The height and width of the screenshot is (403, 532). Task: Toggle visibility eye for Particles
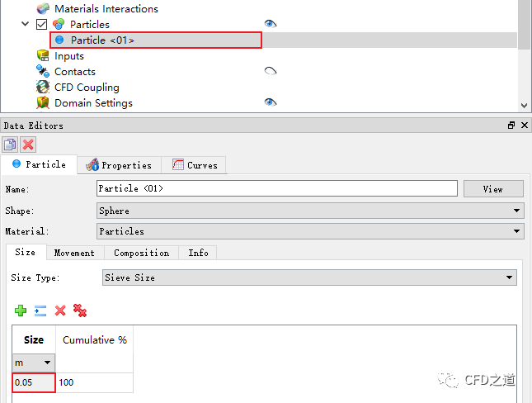(x=270, y=24)
